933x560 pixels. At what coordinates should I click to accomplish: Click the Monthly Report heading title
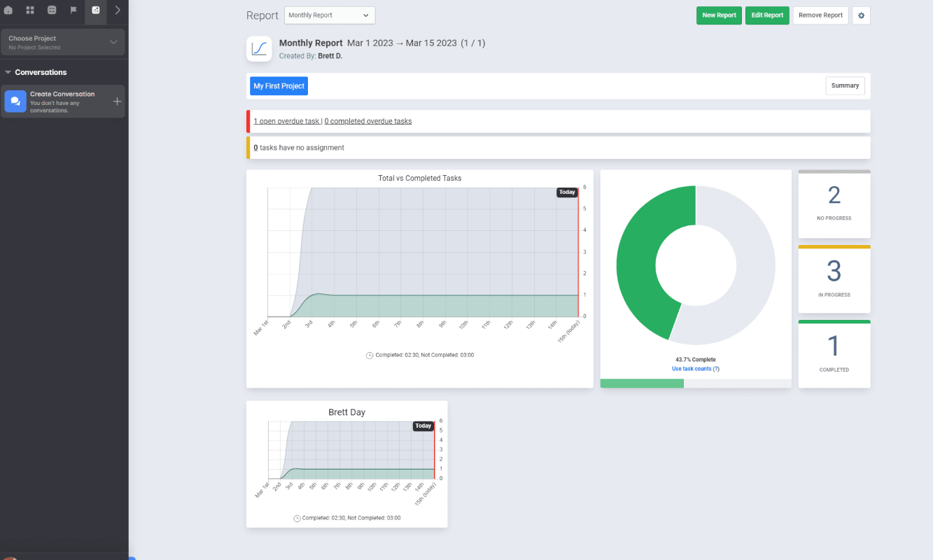coord(311,43)
